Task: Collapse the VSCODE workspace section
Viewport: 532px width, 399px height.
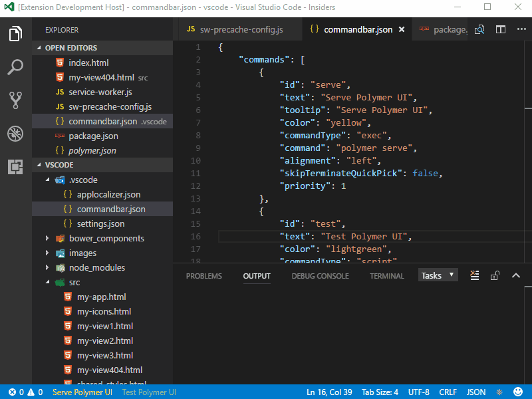Action: [x=39, y=165]
